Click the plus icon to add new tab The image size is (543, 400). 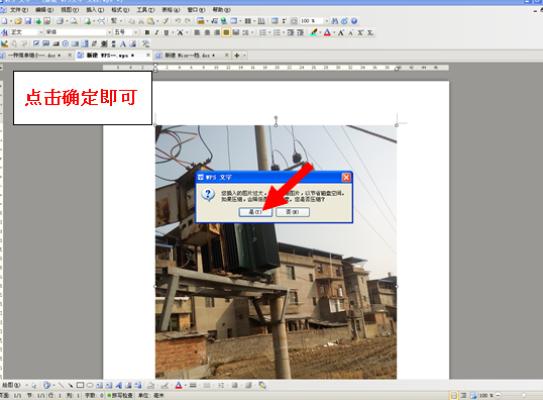pos(237,55)
